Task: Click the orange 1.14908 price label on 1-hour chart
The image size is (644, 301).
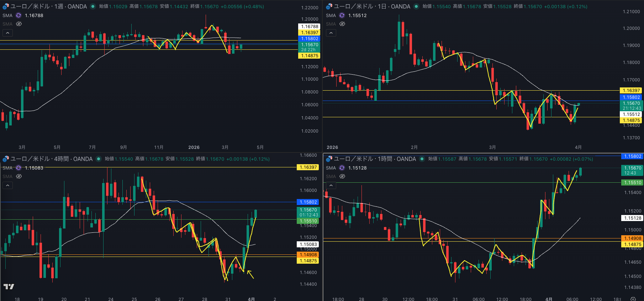Action: tap(633, 238)
